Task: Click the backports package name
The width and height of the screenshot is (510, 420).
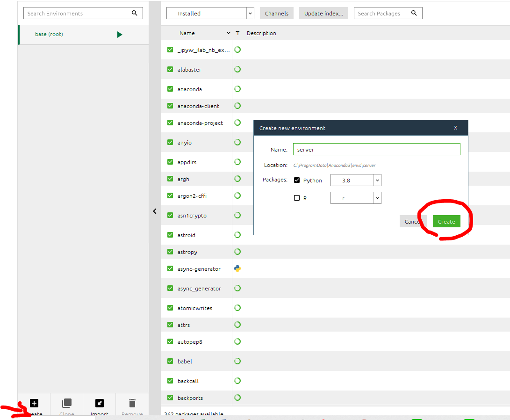Action: pyautogui.click(x=190, y=398)
